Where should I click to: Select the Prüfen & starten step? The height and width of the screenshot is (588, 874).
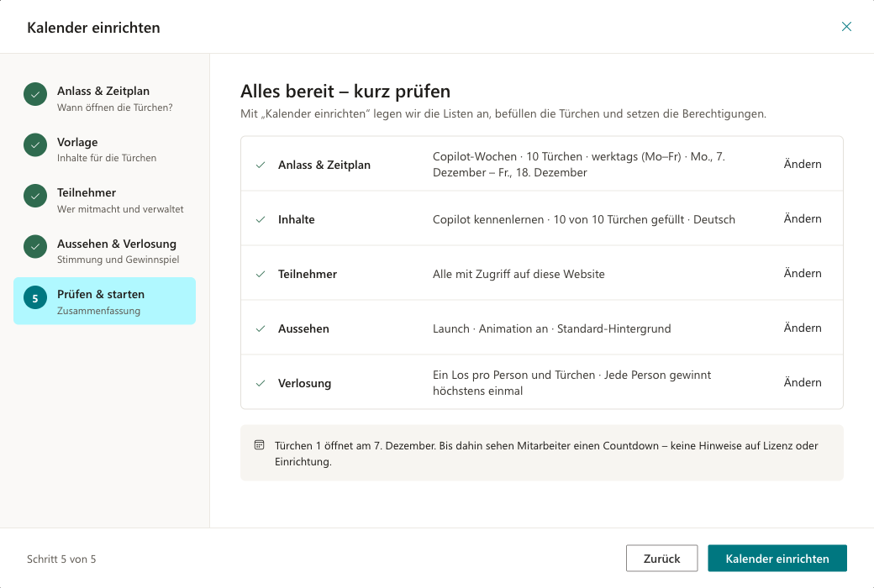click(x=105, y=301)
